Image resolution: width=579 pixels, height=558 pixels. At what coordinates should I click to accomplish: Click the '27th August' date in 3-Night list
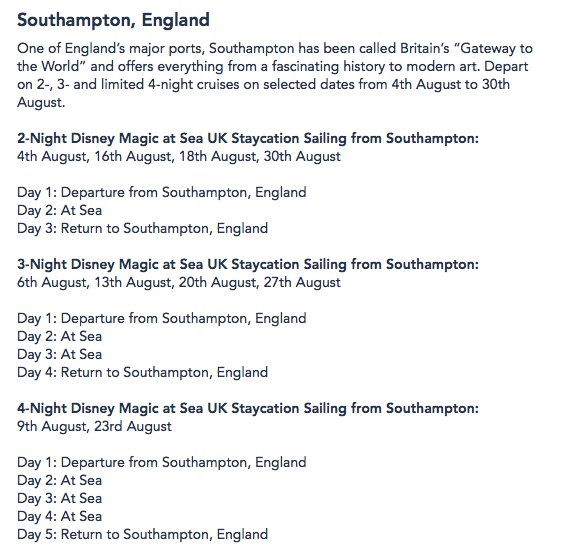[x=302, y=283]
